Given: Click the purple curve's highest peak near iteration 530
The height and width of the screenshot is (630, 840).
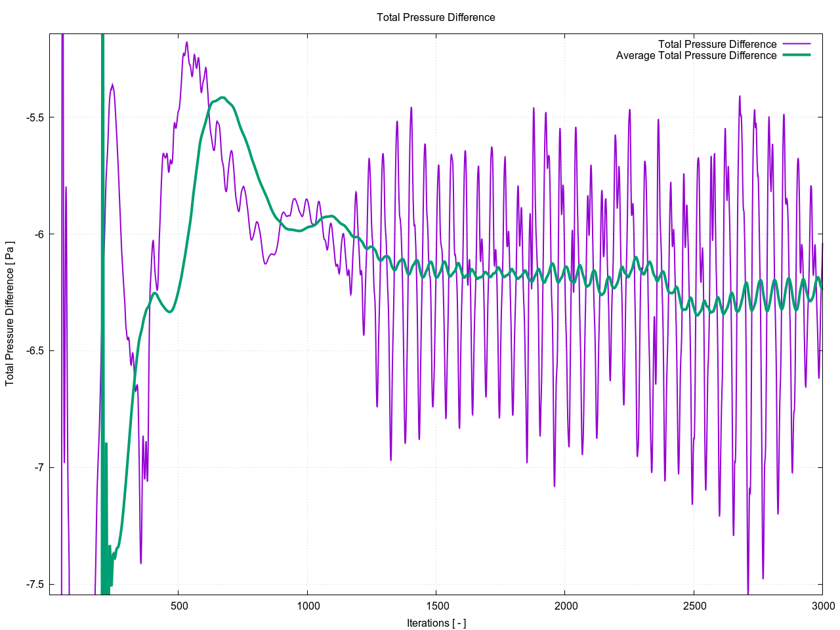Looking at the screenshot, I should pos(186,43).
